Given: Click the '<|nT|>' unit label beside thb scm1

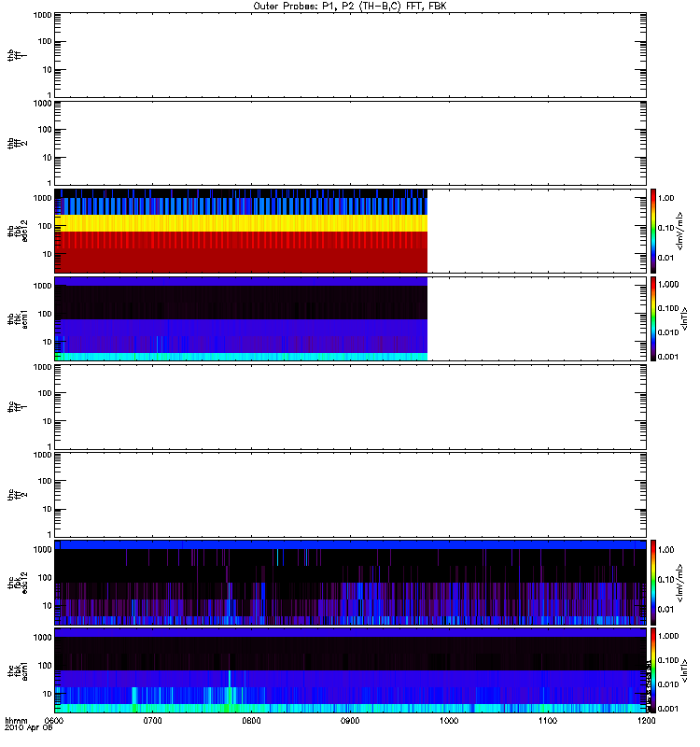Looking at the screenshot, I should tap(684, 319).
